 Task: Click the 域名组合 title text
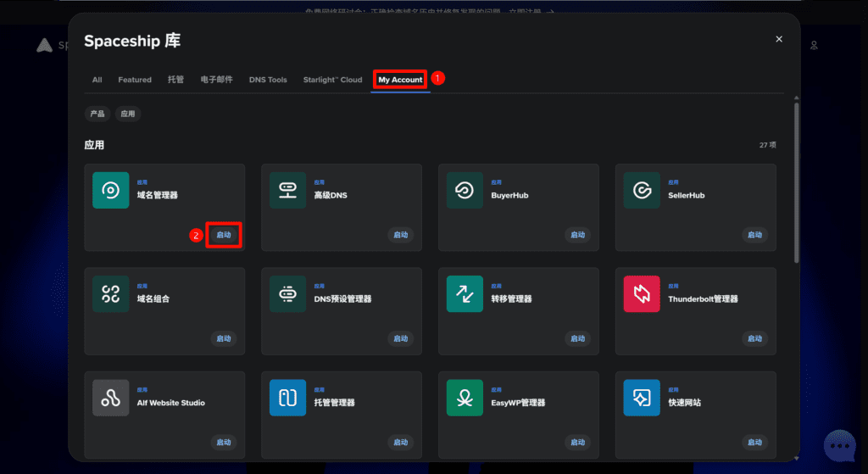pyautogui.click(x=153, y=299)
